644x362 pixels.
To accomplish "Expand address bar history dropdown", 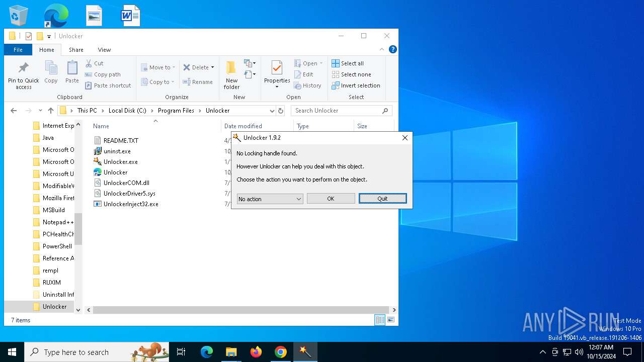I will (x=272, y=111).
